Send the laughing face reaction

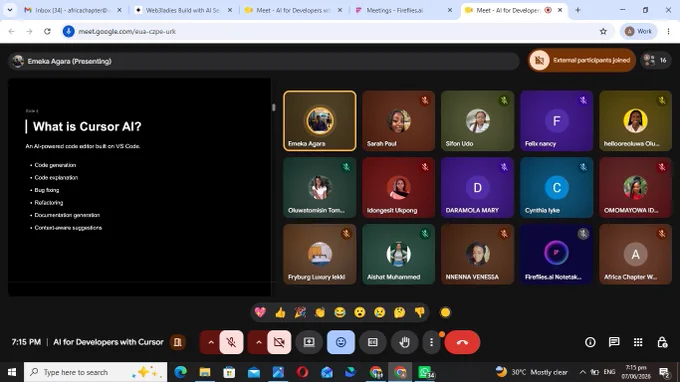click(x=340, y=312)
